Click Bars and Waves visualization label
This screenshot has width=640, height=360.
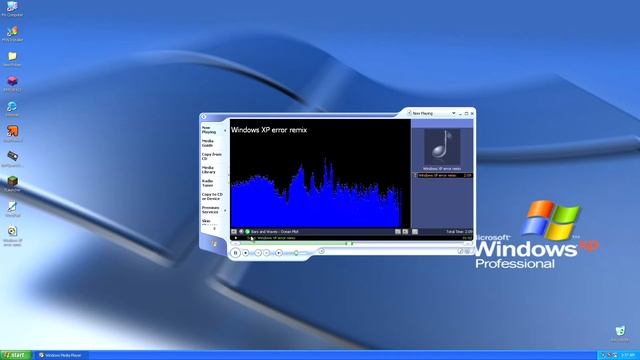(274, 231)
